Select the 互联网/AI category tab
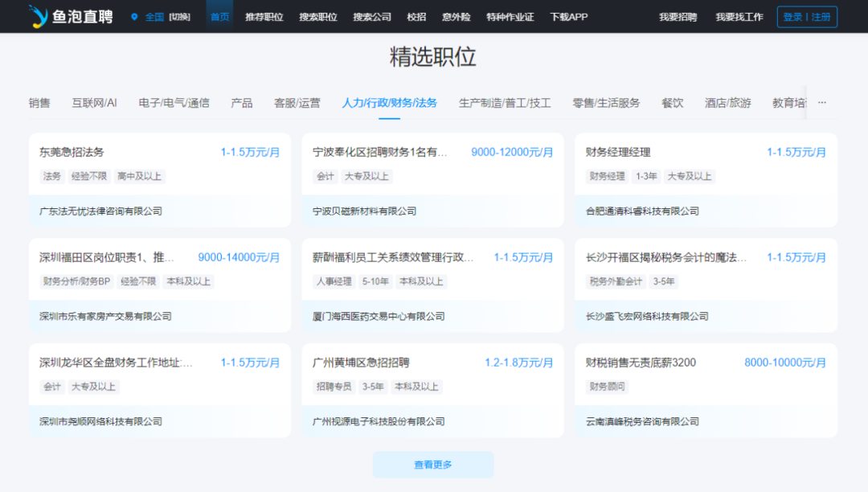 pos(96,103)
